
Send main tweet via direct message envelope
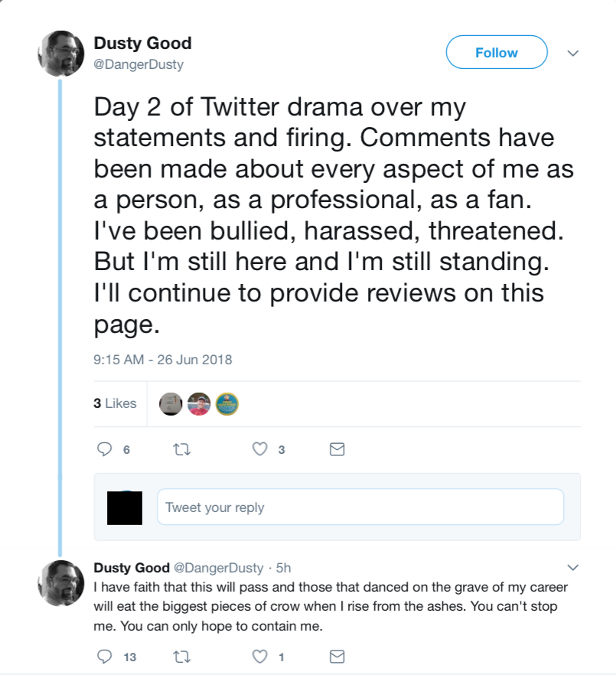click(337, 449)
